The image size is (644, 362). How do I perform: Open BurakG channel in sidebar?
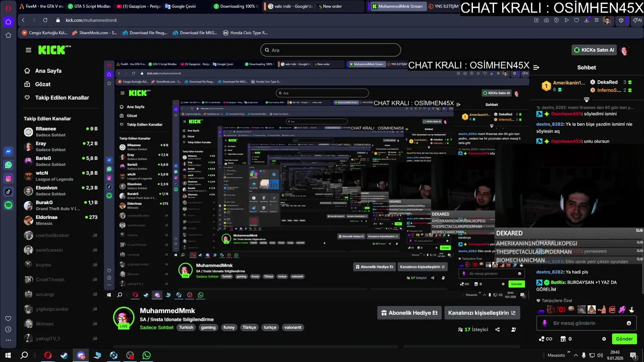(x=60, y=205)
